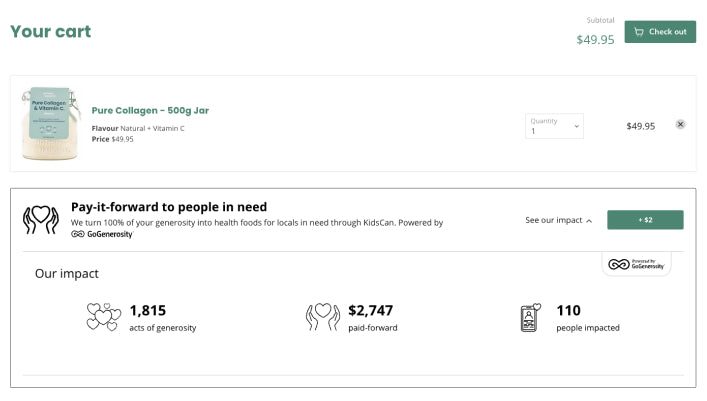Open the Quantity dropdown
Viewport: 707px width, 401px height.
click(554, 126)
